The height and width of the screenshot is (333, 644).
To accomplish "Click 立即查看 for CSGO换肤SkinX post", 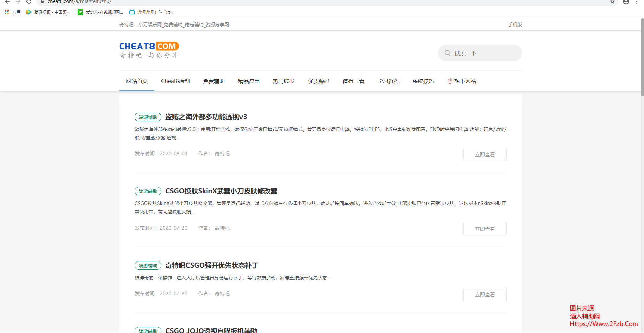I will coord(485,229).
